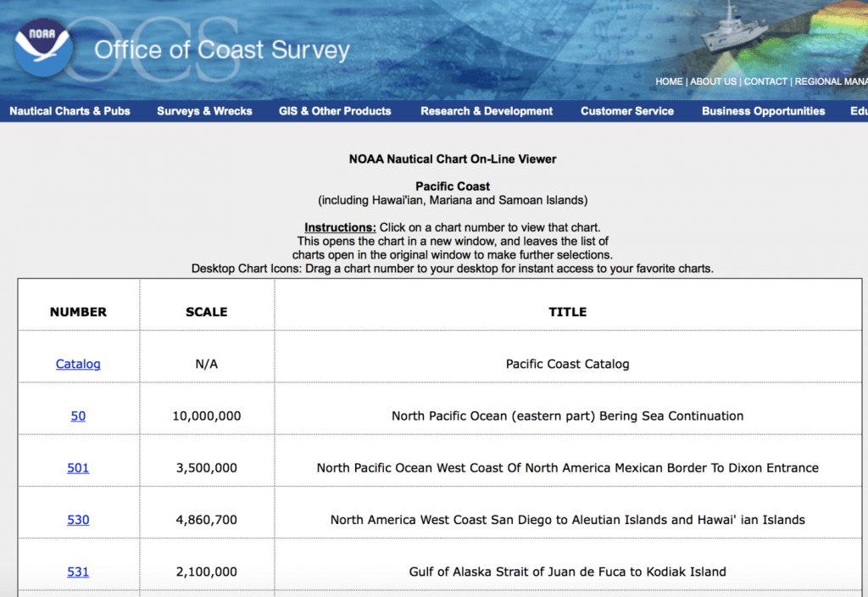Image resolution: width=868 pixels, height=597 pixels.
Task: Open chart 531 Gulf of Alaska
Action: click(x=78, y=572)
